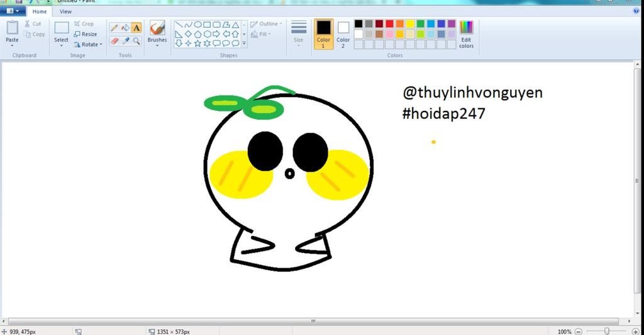Choose the Five-point star shape
Image resolution: width=644 pixels, height=335 pixels.
click(x=197, y=43)
